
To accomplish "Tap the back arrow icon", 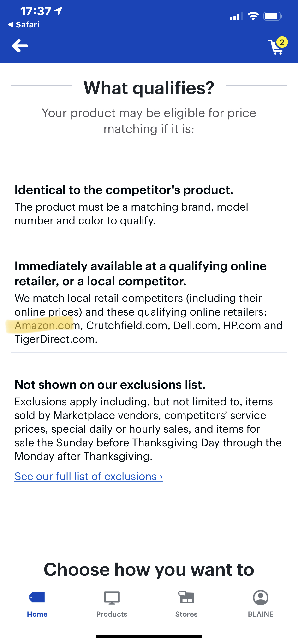I will coord(19,46).
